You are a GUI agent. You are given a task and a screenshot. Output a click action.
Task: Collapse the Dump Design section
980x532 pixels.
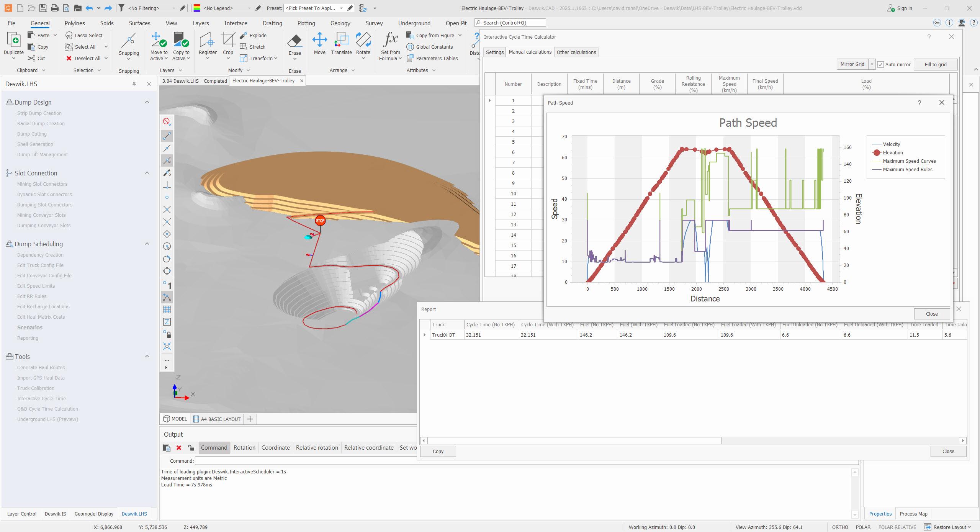coord(147,102)
